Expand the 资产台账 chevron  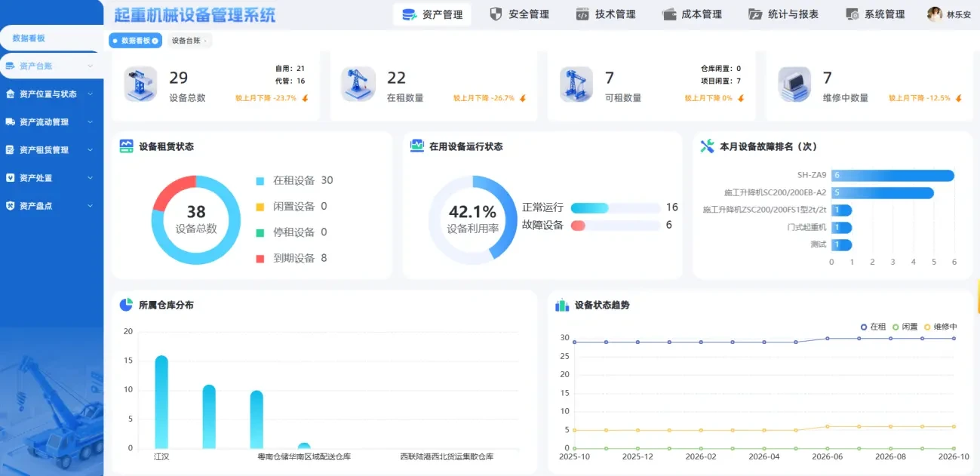(x=91, y=66)
